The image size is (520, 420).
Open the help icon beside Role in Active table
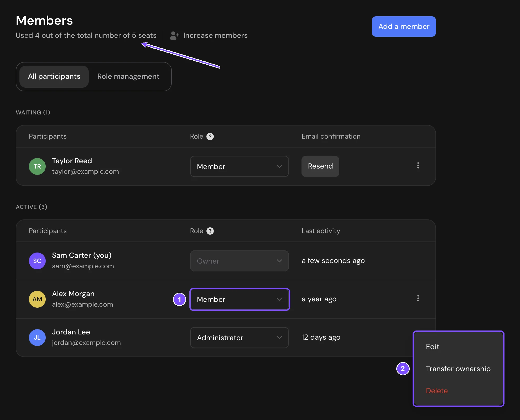[210, 231]
